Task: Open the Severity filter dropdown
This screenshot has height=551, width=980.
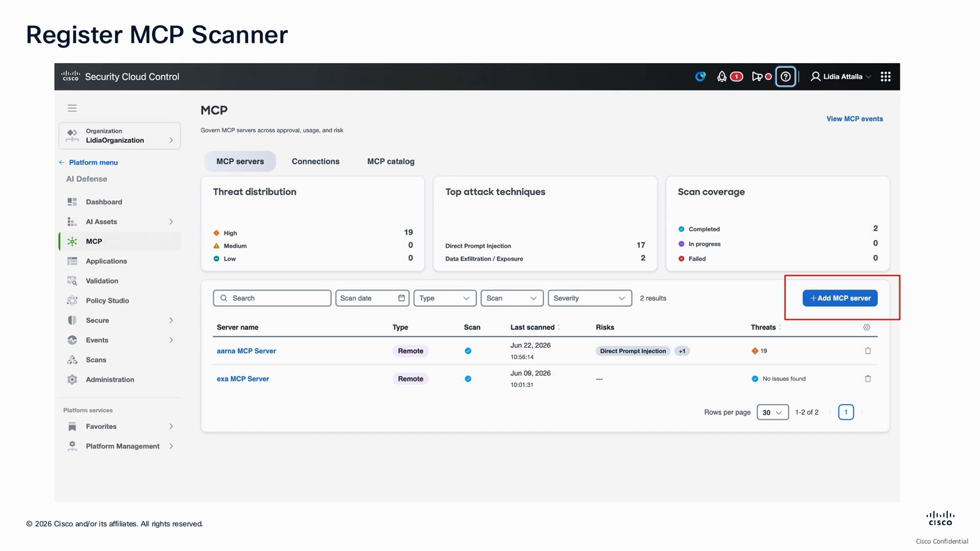Action: pos(590,298)
